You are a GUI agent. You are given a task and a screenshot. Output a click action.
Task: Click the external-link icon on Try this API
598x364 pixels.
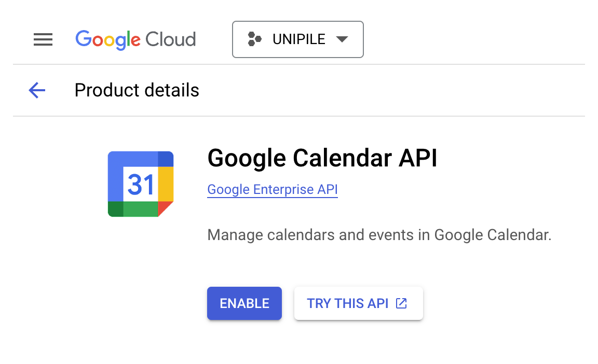tap(400, 304)
